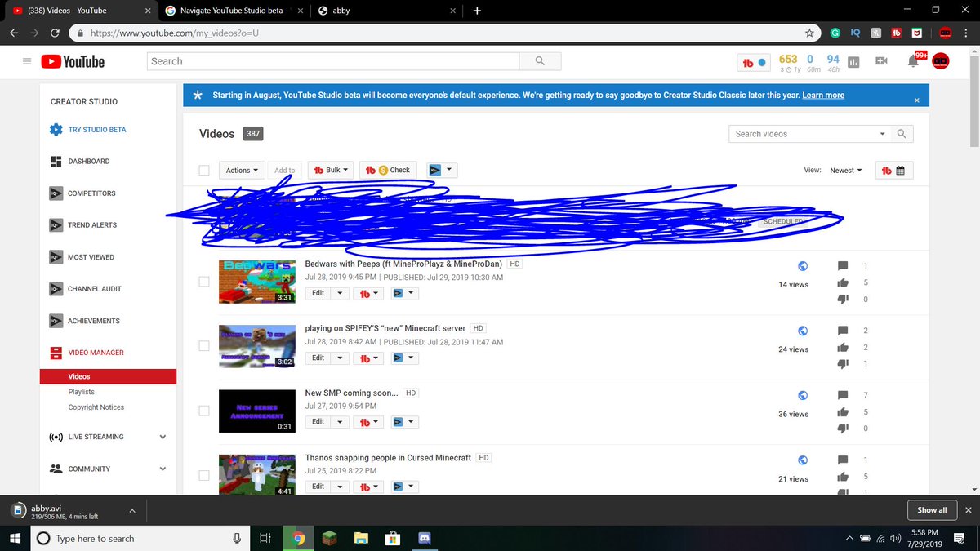Bookmark this page with the star icon
Image resolution: width=980 pixels, height=551 pixels.
[809, 33]
